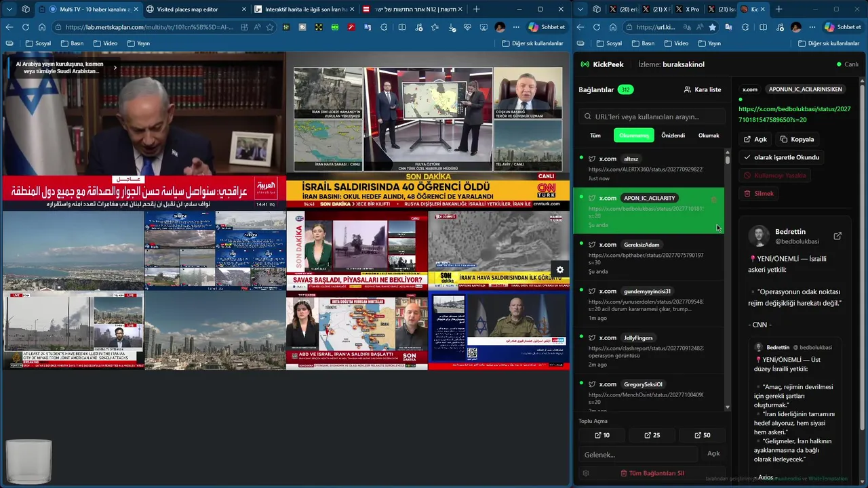Select the Önizlendi filter tab
Image resolution: width=868 pixels, height=488 pixels.
click(x=673, y=136)
